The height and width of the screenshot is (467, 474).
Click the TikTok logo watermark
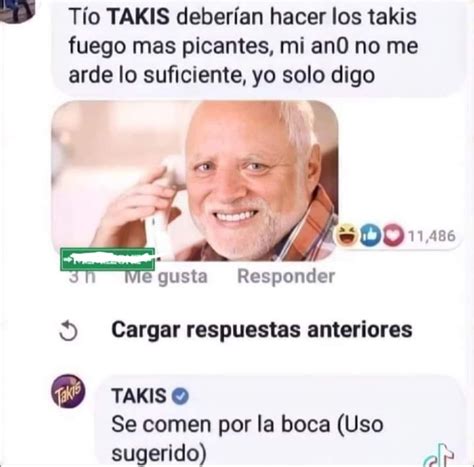pos(438,455)
